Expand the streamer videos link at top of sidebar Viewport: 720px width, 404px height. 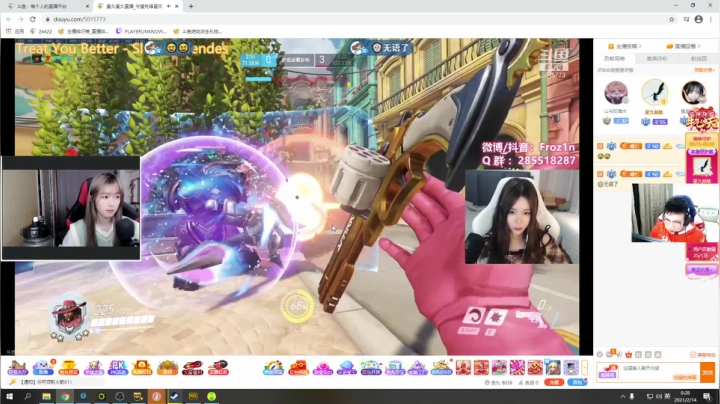click(625, 46)
